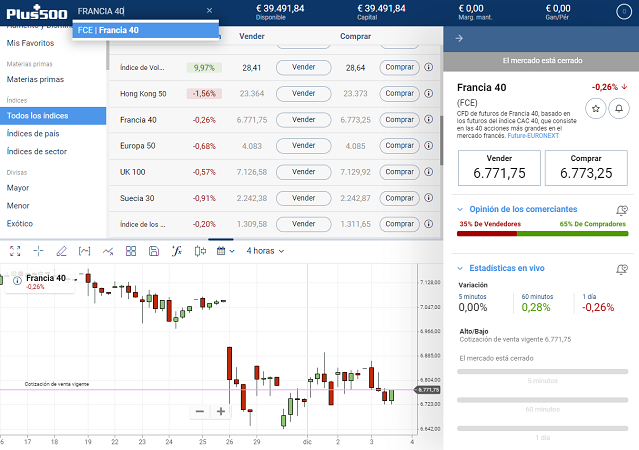Open the Future-EURONEXT link
639x450 pixels.
tap(533, 136)
